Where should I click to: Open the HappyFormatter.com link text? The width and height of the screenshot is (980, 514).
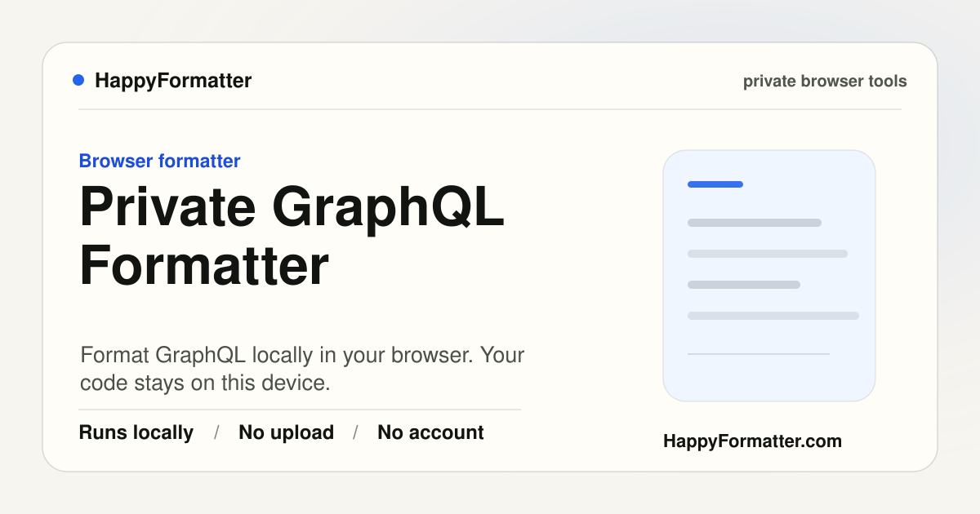pyautogui.click(x=752, y=441)
